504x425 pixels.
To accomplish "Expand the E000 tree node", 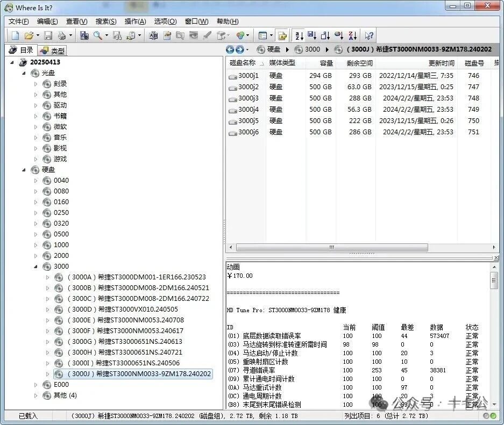I will 36,385.
